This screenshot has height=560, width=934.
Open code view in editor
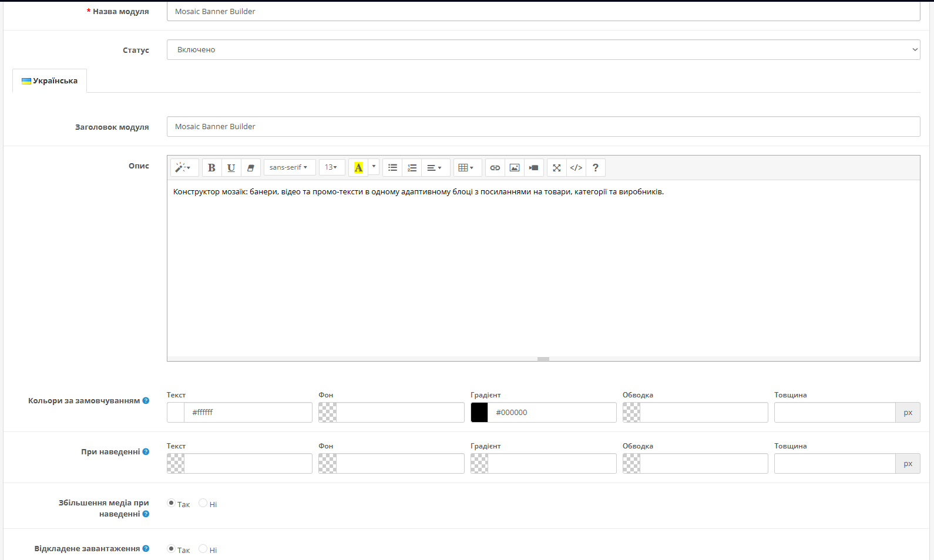click(576, 168)
